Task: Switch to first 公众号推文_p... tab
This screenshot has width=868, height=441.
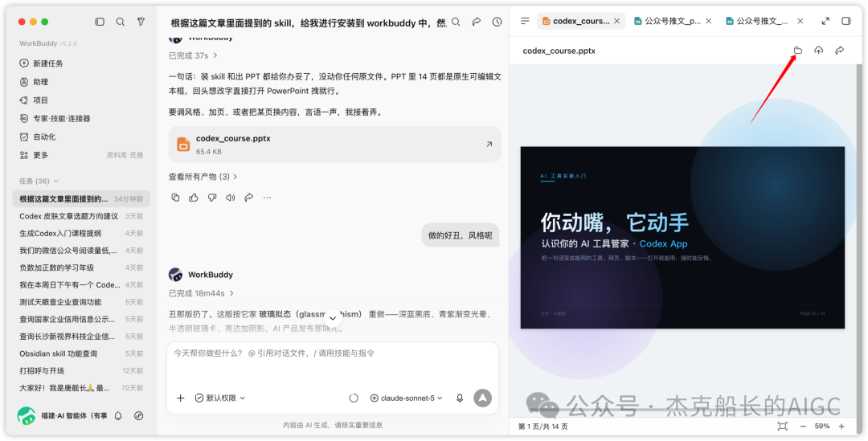Action: (668, 21)
